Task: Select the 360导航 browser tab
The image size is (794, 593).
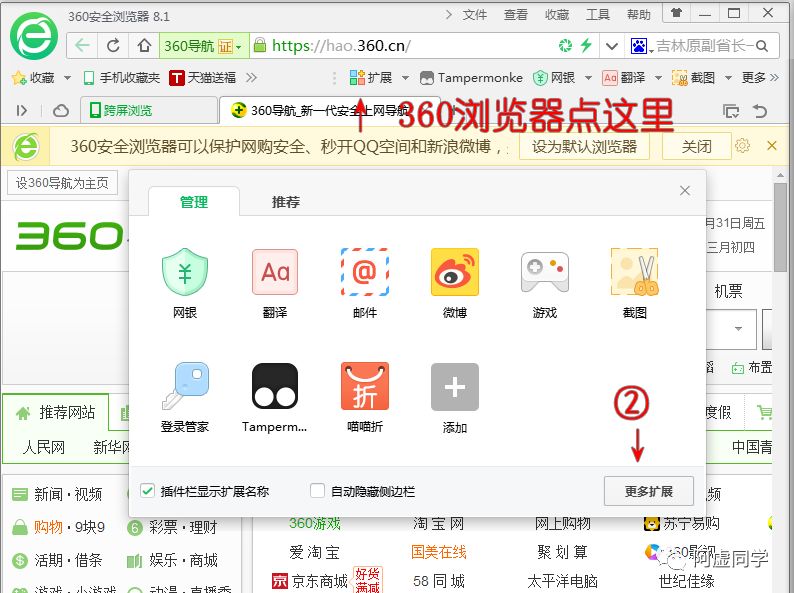Action: [x=329, y=110]
